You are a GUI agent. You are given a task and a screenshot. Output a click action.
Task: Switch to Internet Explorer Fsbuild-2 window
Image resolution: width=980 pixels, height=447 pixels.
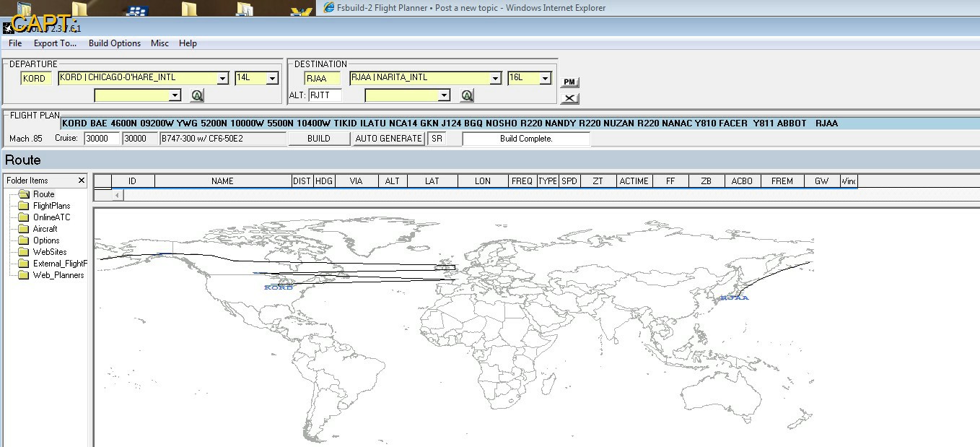(x=465, y=8)
